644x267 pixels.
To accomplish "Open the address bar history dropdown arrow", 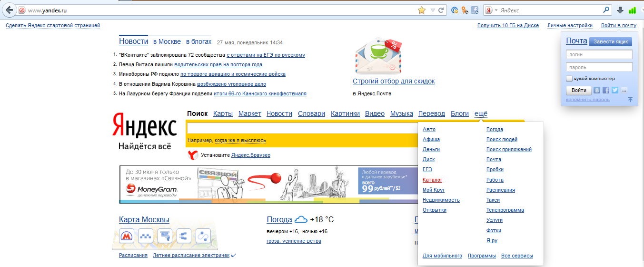I will pyautogui.click(x=433, y=10).
